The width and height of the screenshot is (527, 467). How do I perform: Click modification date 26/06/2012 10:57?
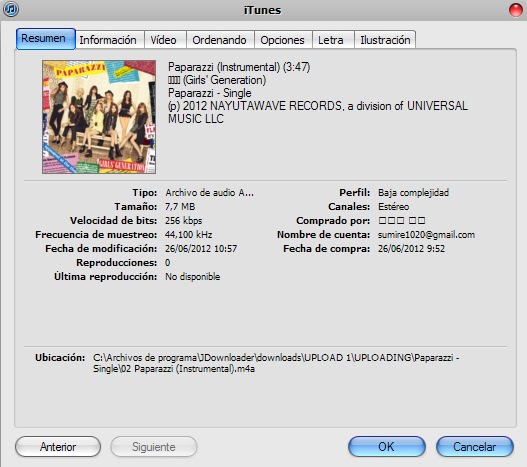[201, 248]
